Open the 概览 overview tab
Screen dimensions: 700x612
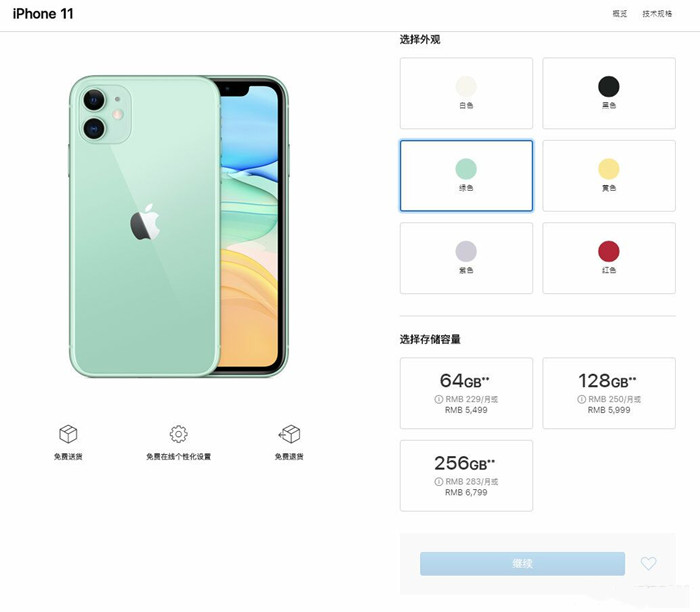pyautogui.click(x=620, y=14)
